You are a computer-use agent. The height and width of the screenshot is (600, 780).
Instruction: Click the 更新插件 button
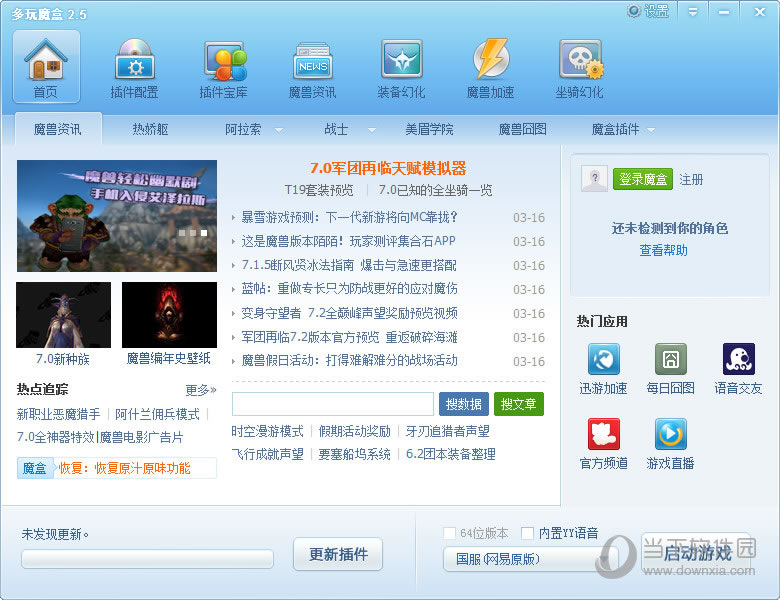(x=338, y=554)
